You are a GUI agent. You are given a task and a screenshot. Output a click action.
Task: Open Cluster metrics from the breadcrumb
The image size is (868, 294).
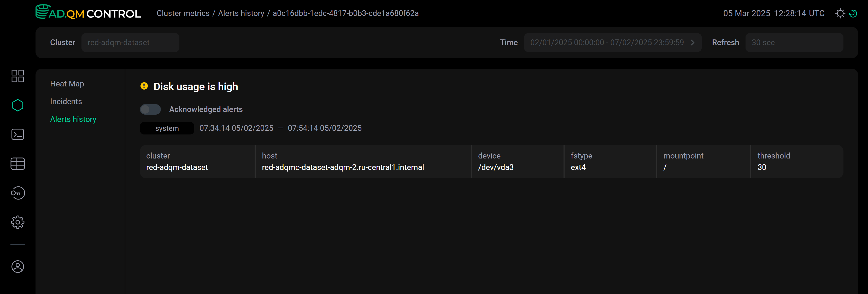pos(183,13)
